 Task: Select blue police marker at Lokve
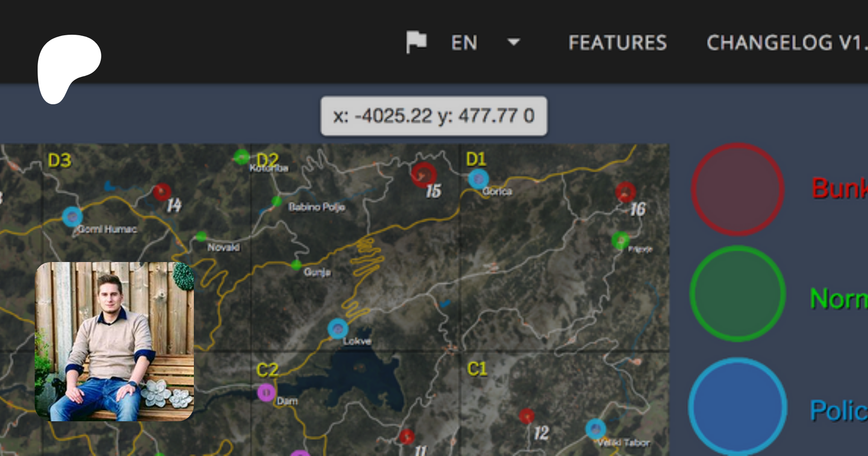tap(338, 329)
